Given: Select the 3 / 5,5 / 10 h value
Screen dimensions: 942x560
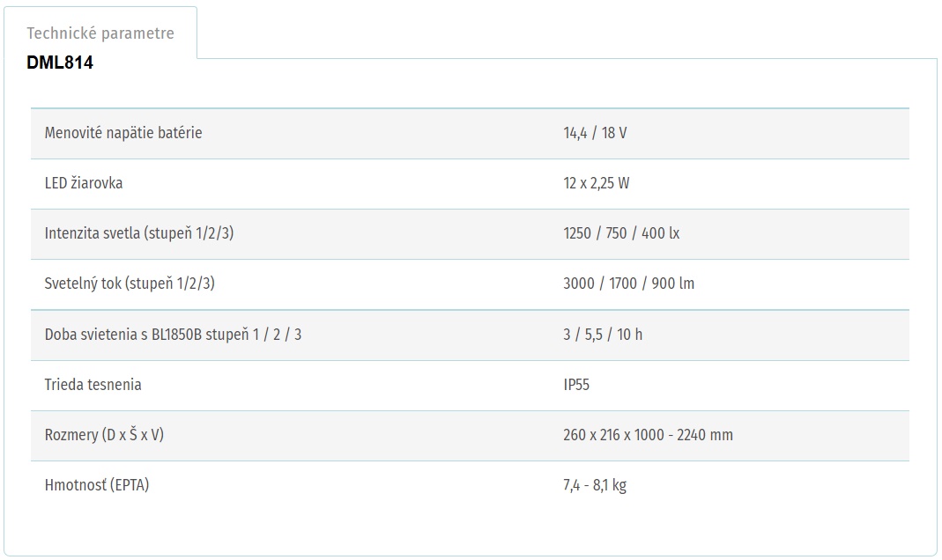Looking at the screenshot, I should pos(603,335).
